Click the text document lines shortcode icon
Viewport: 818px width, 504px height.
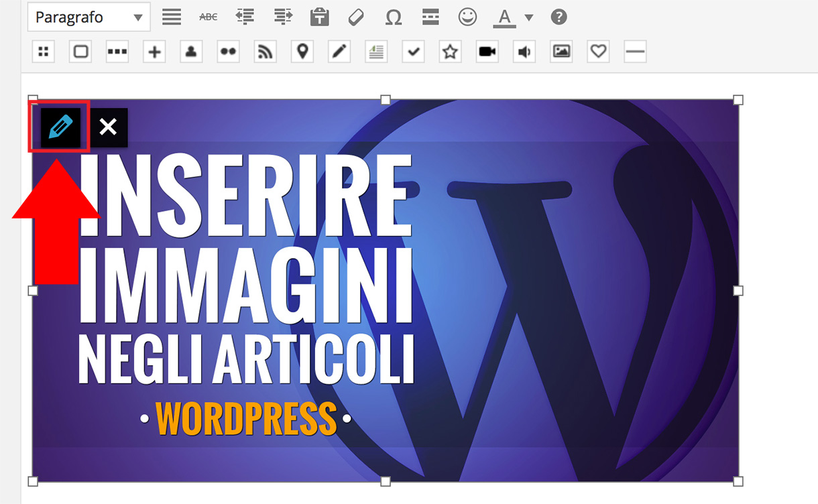(x=376, y=52)
